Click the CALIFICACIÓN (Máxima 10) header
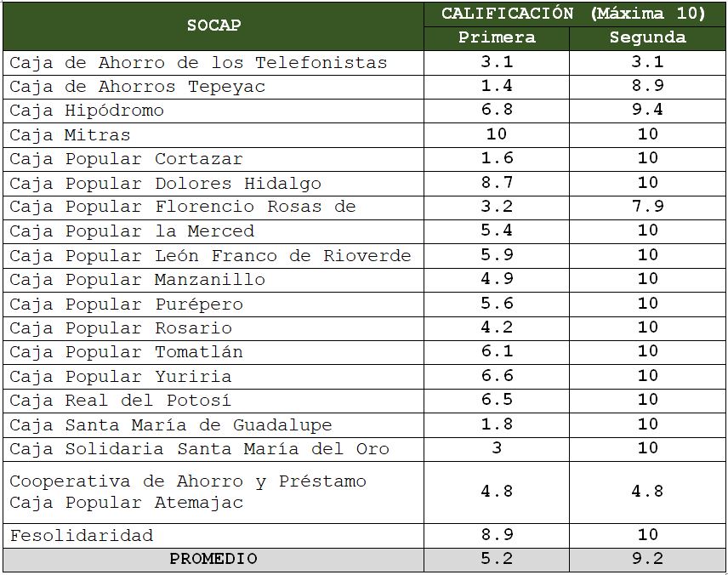 click(x=573, y=14)
